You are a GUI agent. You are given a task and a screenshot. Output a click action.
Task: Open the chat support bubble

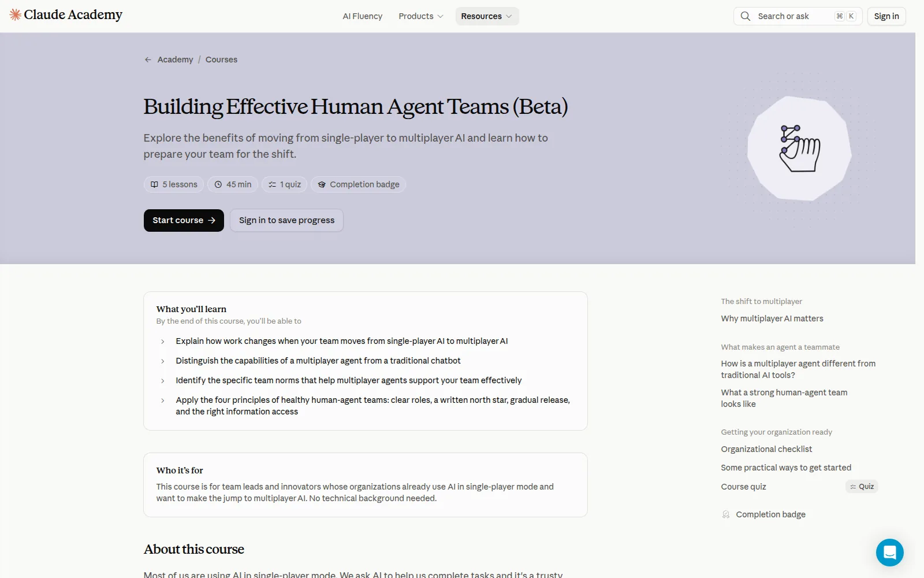click(889, 552)
